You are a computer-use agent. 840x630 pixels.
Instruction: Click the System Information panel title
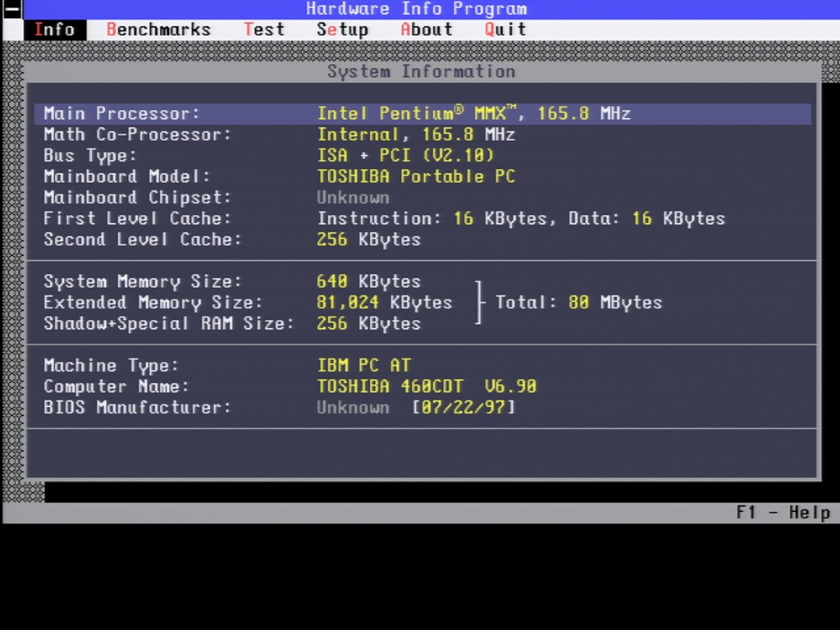[x=421, y=72]
